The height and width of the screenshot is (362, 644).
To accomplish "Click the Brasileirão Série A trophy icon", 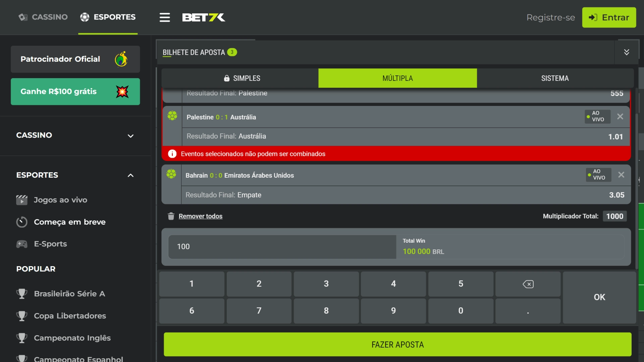I will 22,294.
